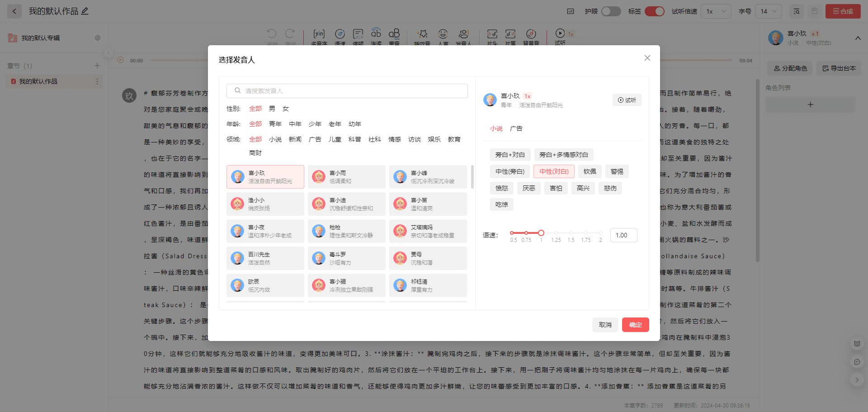The height and width of the screenshot is (412, 868).
Task: Select the 喜小雨 voice card
Action: point(347,177)
